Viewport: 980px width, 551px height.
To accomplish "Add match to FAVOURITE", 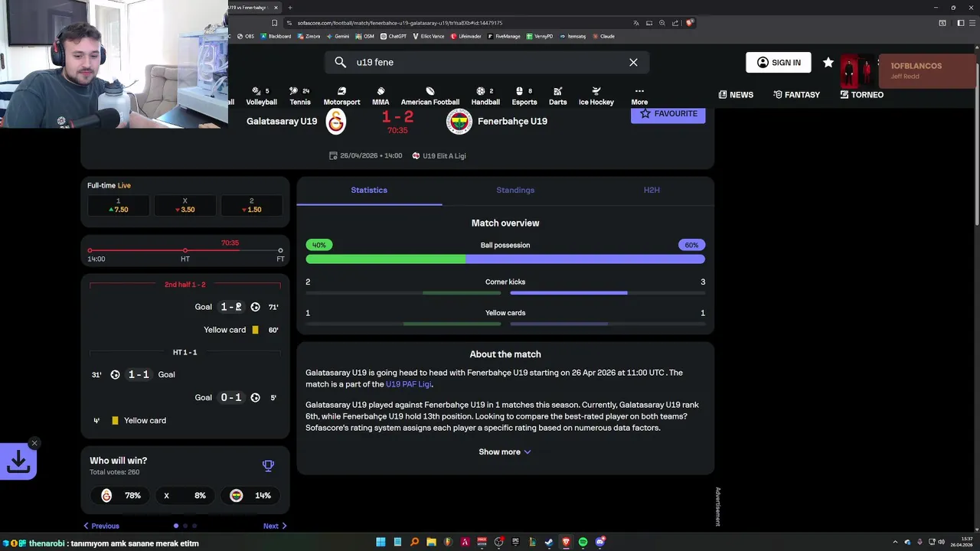I will pyautogui.click(x=668, y=115).
